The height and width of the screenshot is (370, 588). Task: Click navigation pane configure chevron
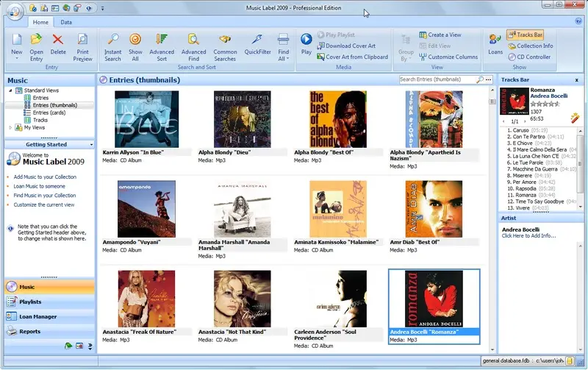90,346
